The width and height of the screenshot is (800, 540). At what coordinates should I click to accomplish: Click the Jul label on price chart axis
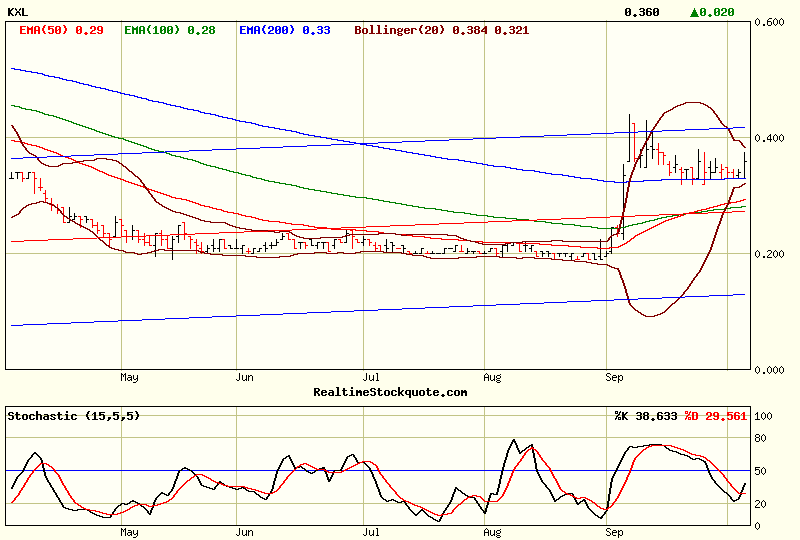coord(371,377)
